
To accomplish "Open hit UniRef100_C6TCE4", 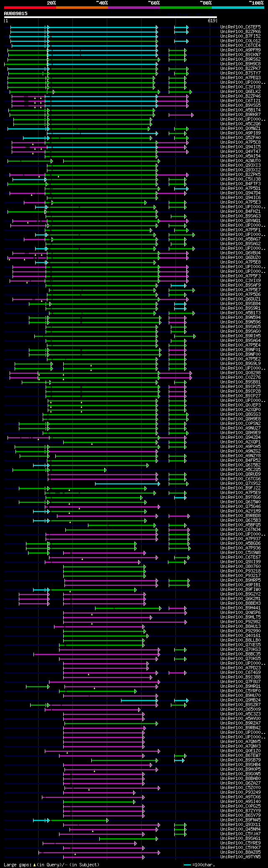I will [240, 45].
